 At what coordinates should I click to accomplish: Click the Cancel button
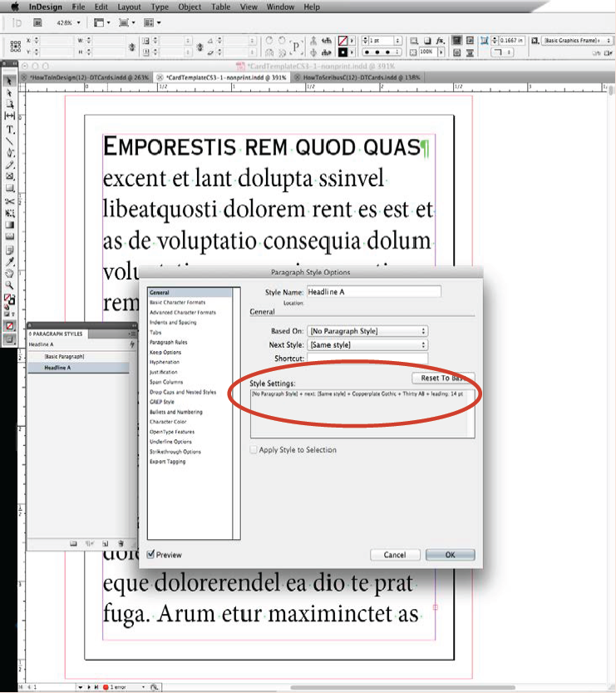point(395,555)
